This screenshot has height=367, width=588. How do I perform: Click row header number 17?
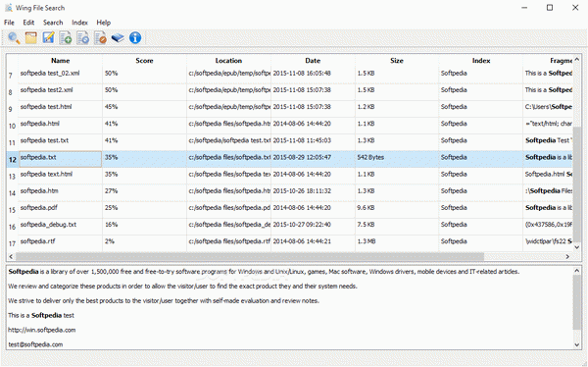tap(13, 243)
